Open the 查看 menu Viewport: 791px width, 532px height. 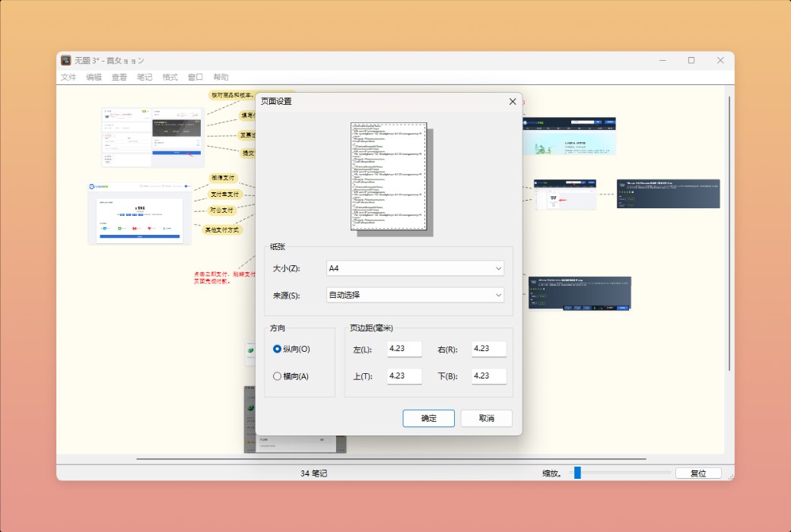[119, 76]
